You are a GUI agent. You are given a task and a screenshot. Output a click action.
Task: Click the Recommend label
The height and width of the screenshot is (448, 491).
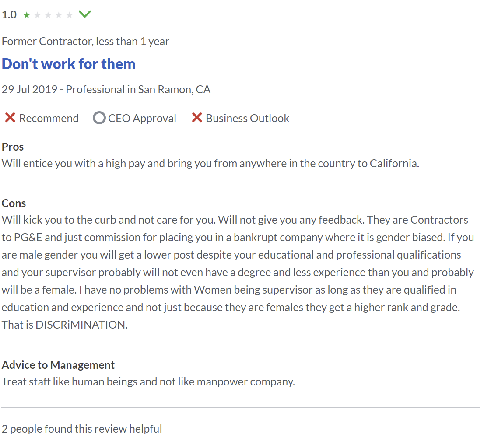pyautogui.click(x=49, y=118)
